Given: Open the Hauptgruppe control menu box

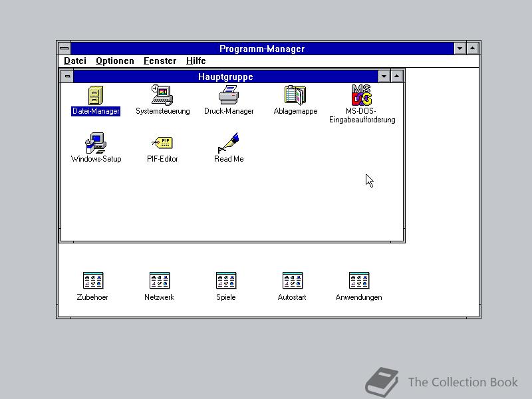Looking at the screenshot, I should click(68, 76).
